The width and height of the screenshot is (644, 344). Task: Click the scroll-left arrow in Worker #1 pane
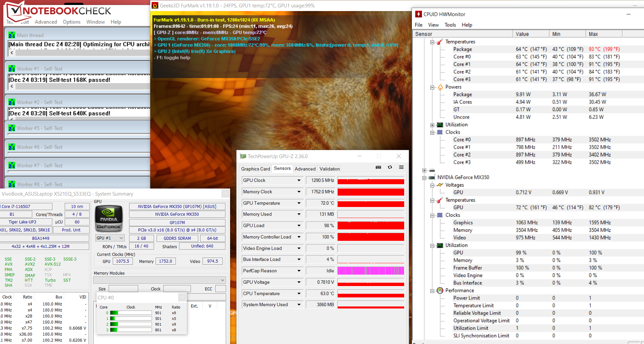(12, 86)
